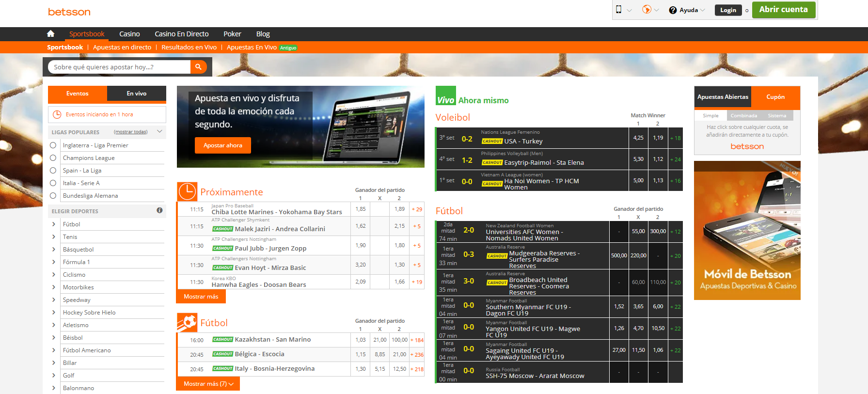Click Cashout badge for Evan Hoyt match
868x394 pixels.
[x=223, y=268]
